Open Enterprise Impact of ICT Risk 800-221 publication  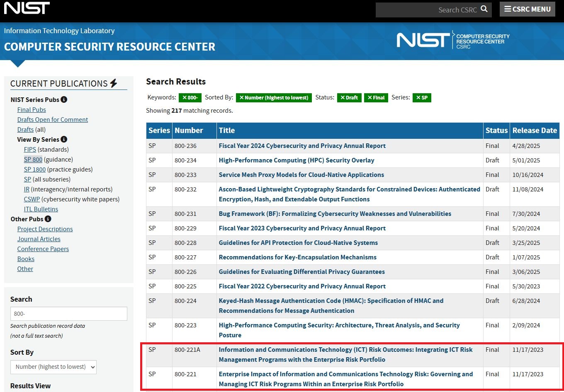coord(346,379)
